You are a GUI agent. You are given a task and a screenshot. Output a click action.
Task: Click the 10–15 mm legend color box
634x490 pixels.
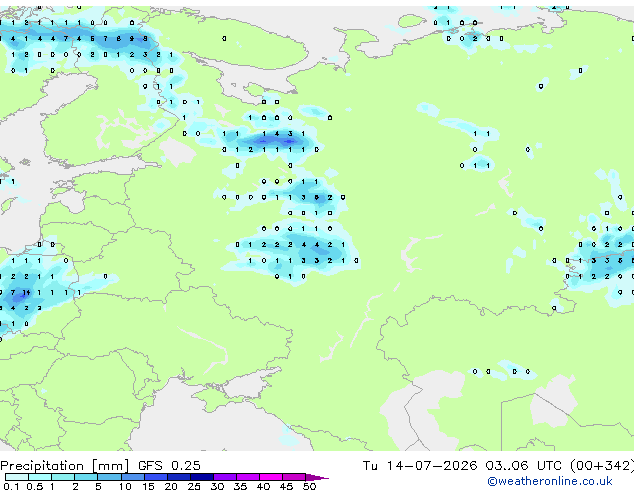pyautogui.click(x=133, y=477)
